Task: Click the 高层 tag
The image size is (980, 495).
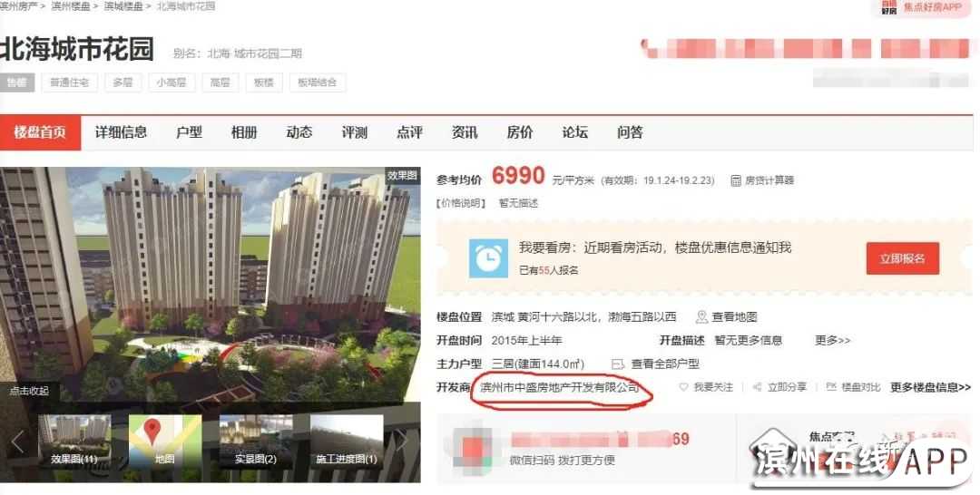Action: [x=220, y=82]
